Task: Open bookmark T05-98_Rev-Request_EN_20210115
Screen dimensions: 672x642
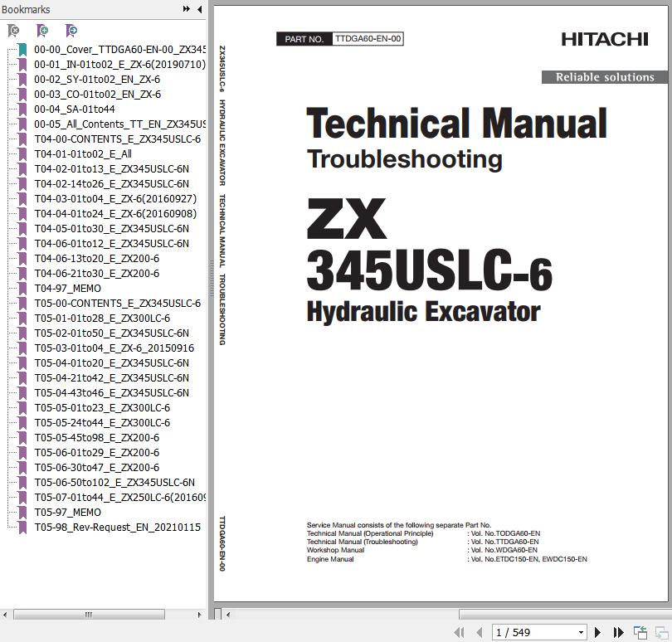Action: click(x=118, y=528)
